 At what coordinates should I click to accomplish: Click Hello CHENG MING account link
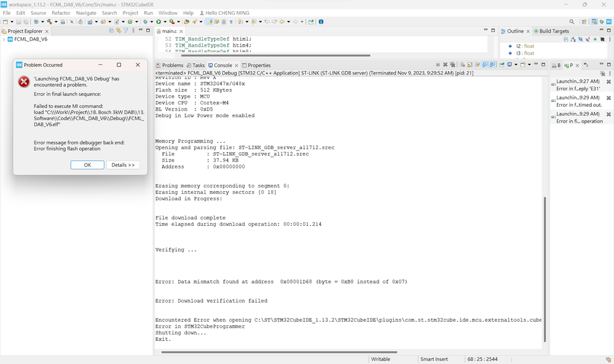tap(224, 13)
